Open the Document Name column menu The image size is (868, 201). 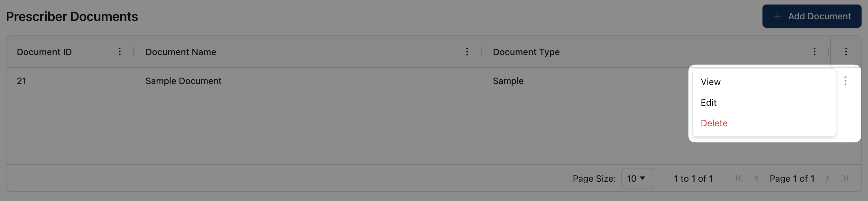pyautogui.click(x=467, y=52)
